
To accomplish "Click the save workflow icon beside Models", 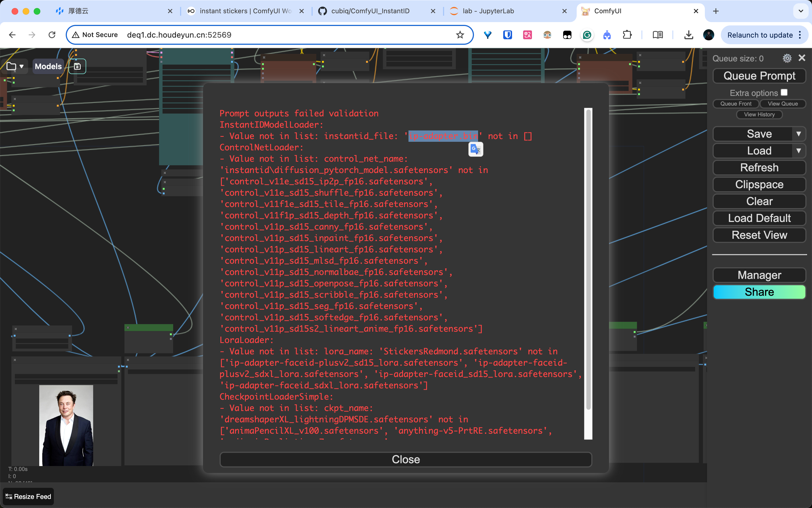I will pyautogui.click(x=77, y=66).
